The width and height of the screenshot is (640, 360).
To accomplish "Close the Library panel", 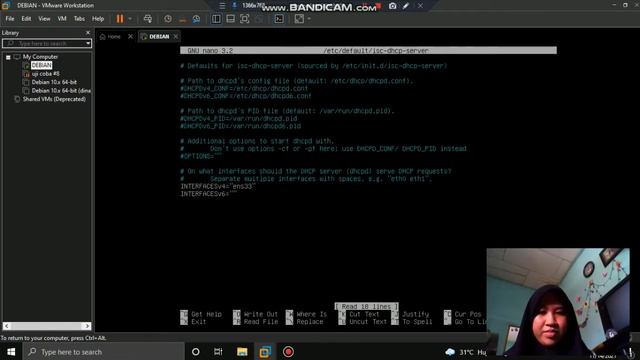I will point(88,33).
